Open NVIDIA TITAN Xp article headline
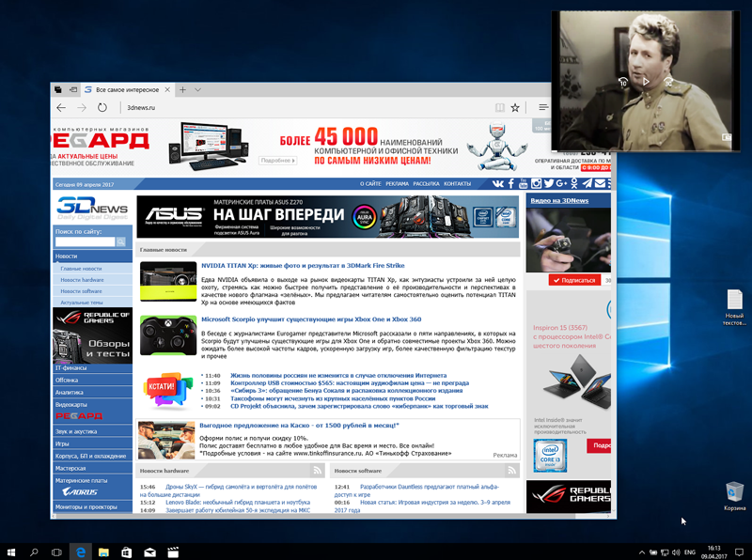This screenshot has width=752, height=560. point(303,266)
